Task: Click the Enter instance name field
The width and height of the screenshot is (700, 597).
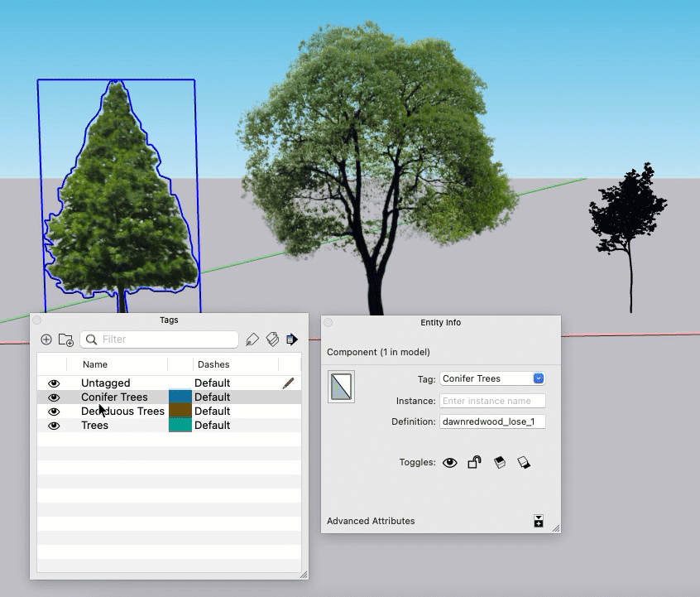Action: (492, 401)
